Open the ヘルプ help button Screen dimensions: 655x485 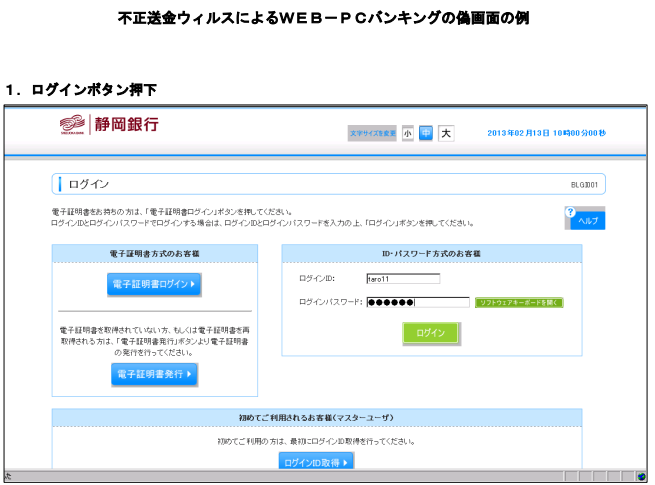[x=585, y=218]
